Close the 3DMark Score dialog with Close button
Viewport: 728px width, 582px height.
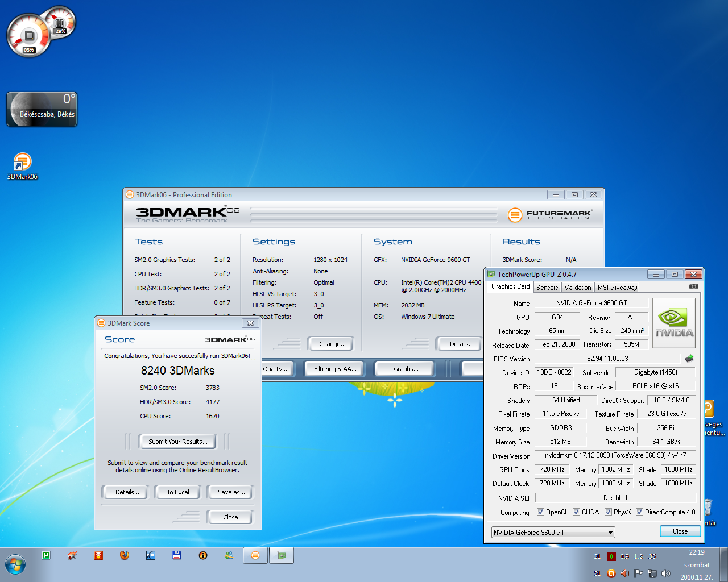pos(230,517)
